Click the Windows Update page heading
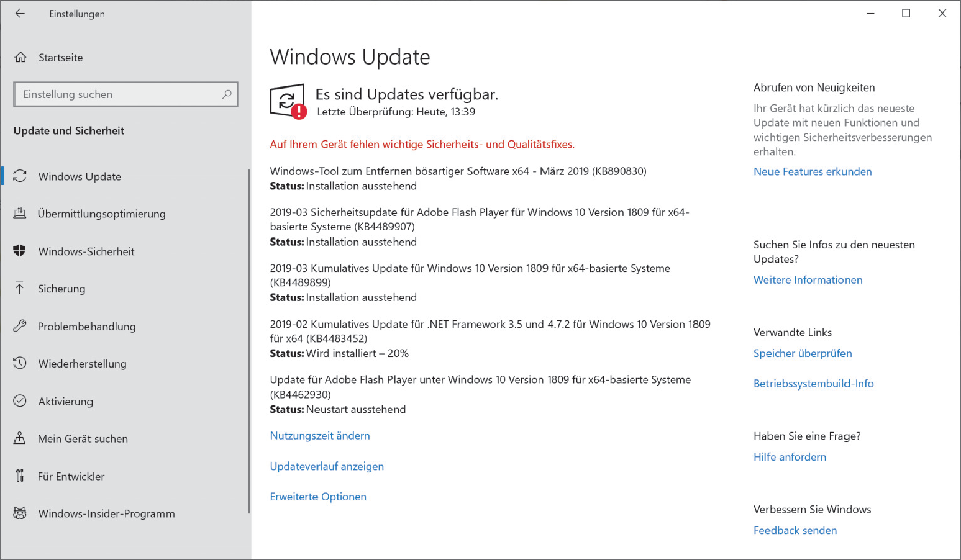The width and height of the screenshot is (961, 560). click(x=350, y=57)
